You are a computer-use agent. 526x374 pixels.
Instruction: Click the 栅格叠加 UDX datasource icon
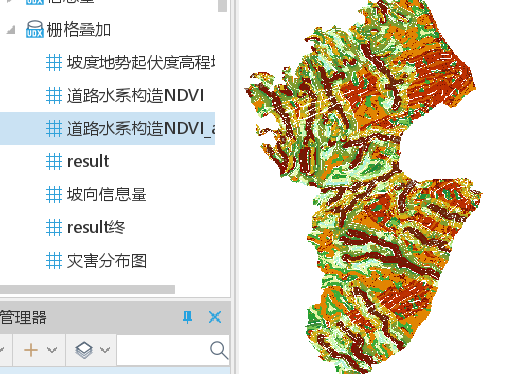pyautogui.click(x=35, y=29)
